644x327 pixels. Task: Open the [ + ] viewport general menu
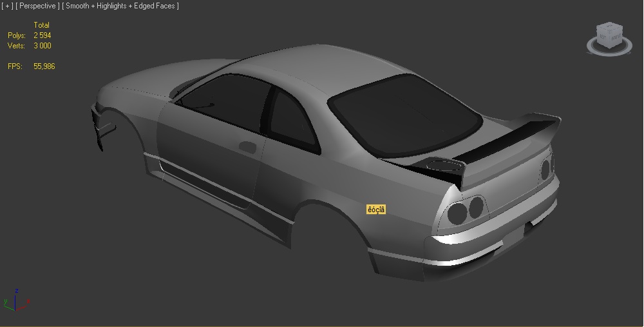pyautogui.click(x=8, y=6)
